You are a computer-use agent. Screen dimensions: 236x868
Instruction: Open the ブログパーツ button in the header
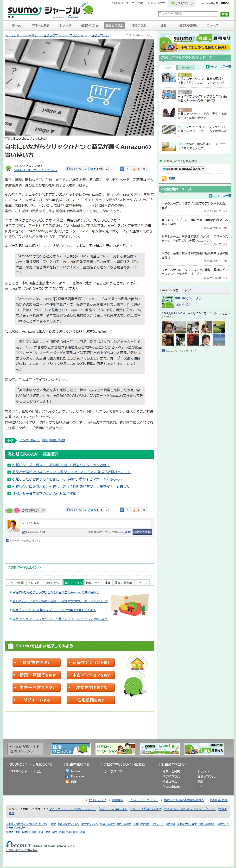click(x=182, y=3)
